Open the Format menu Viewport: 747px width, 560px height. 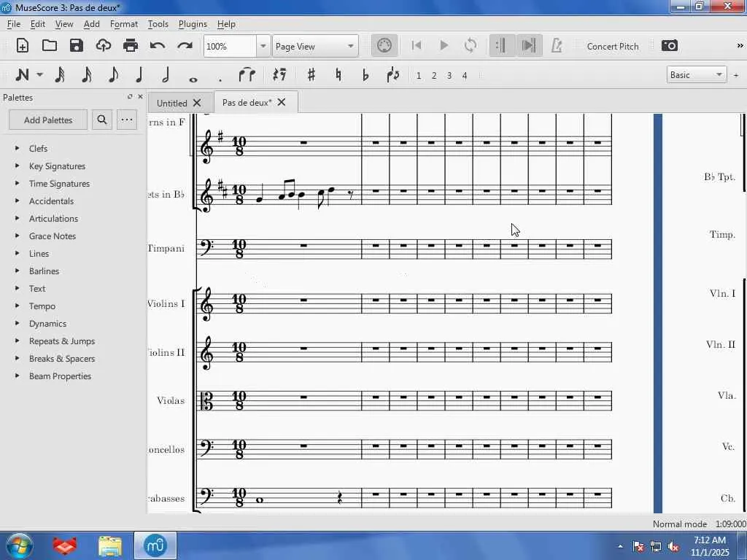[x=123, y=24]
